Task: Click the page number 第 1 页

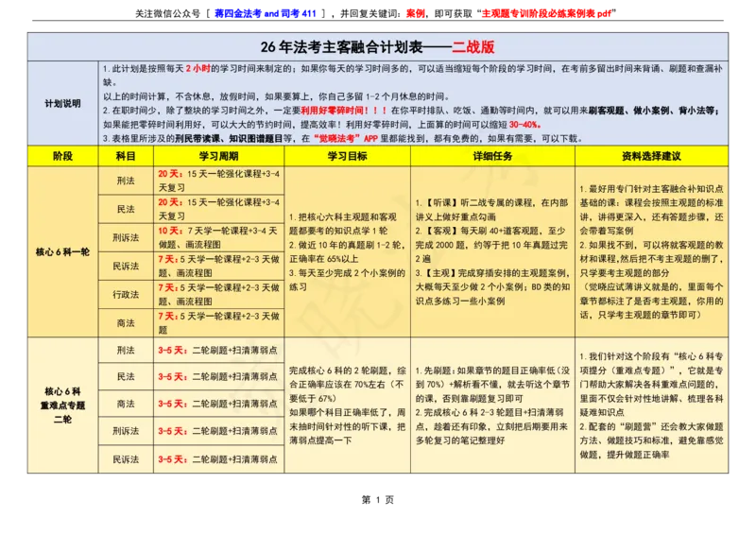Action: [x=378, y=500]
